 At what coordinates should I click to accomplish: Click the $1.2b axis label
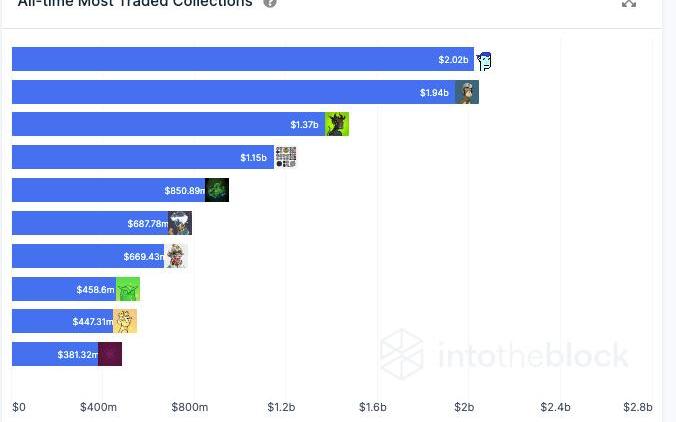[x=281, y=407]
